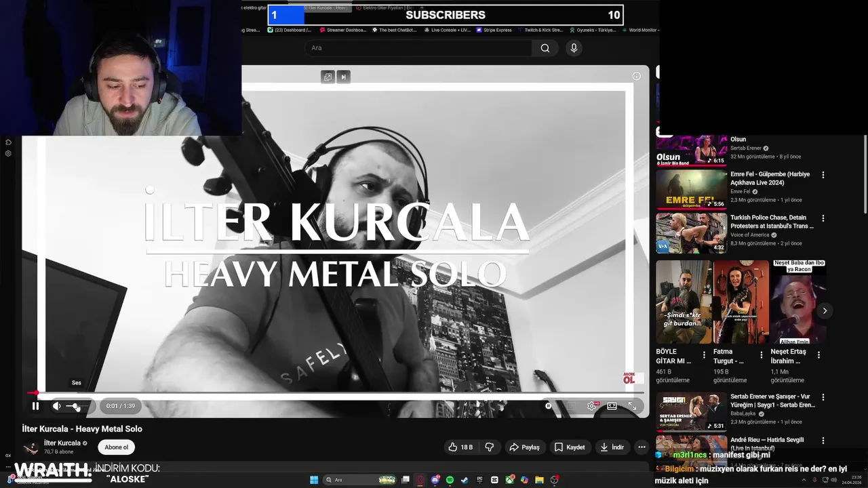Open options for Fatma Turgut short
This screenshot has height=488, width=868.
(x=761, y=354)
